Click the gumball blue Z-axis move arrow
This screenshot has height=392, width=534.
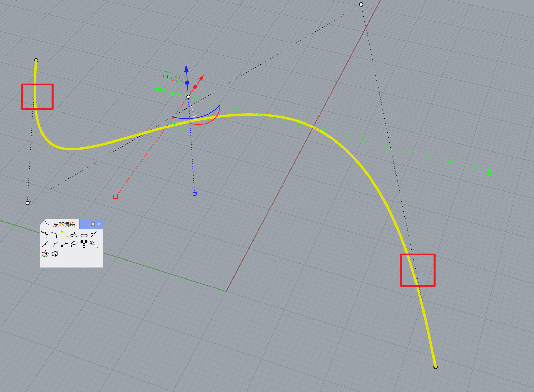(x=187, y=69)
